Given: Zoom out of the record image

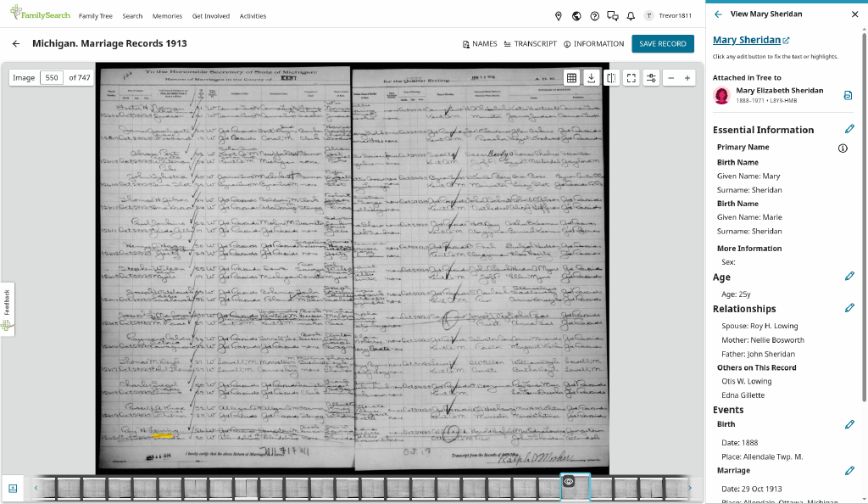Looking at the screenshot, I should tap(671, 78).
